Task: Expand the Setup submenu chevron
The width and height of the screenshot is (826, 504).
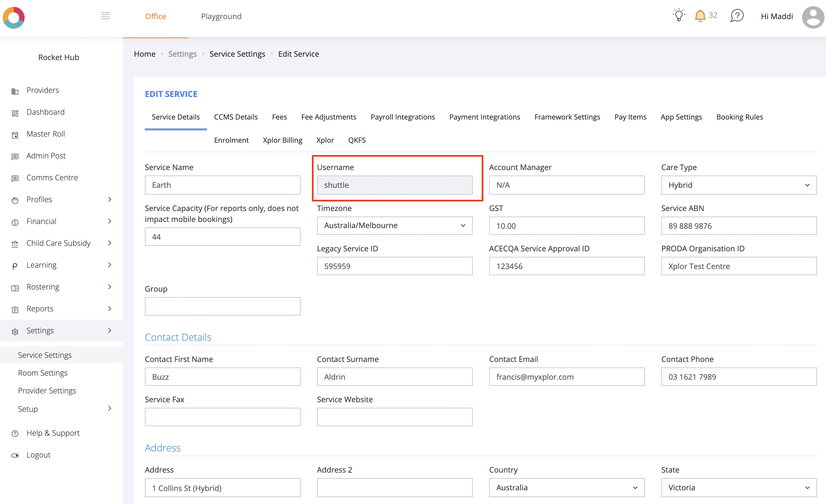Action: [110, 409]
